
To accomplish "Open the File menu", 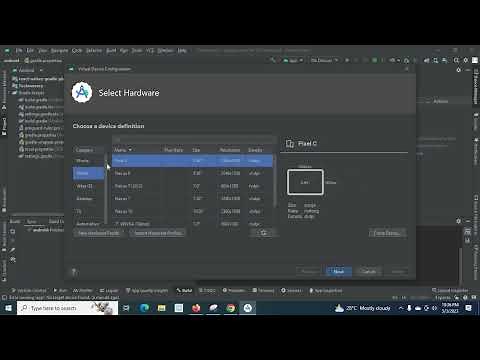I will point(19,51).
